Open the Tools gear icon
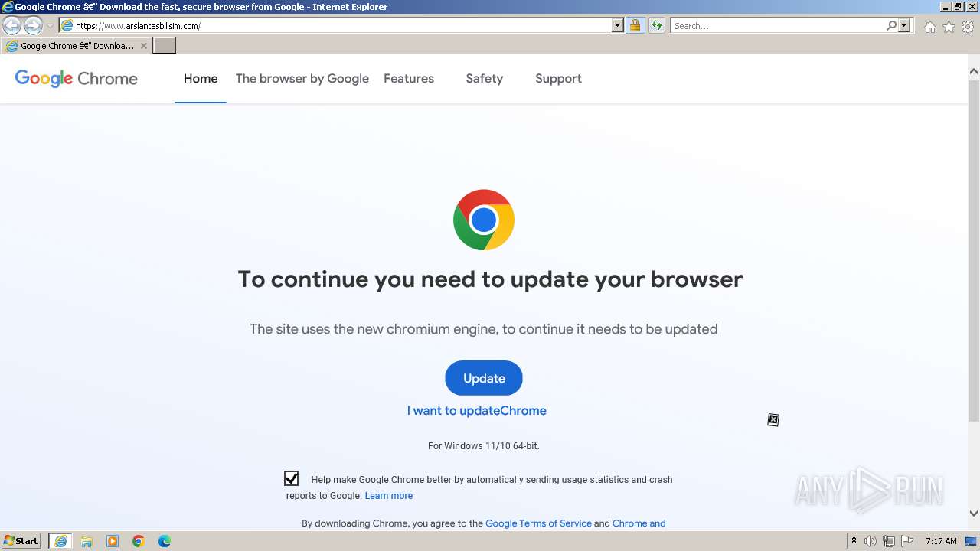The width and height of the screenshot is (980, 551). [x=968, y=27]
